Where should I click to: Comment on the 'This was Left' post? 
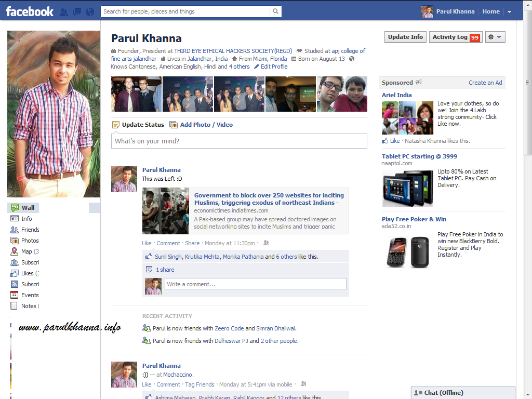click(168, 243)
